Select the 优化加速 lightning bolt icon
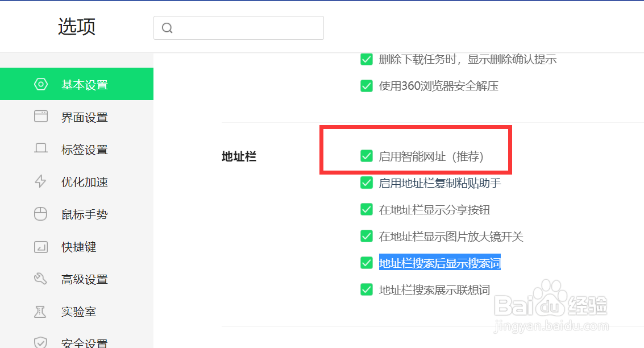The height and width of the screenshot is (348, 644). 40,181
